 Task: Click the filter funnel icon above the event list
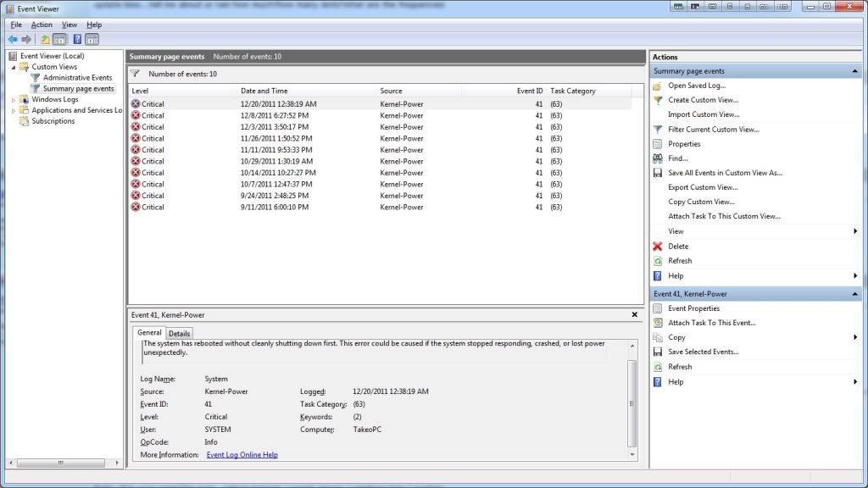135,74
